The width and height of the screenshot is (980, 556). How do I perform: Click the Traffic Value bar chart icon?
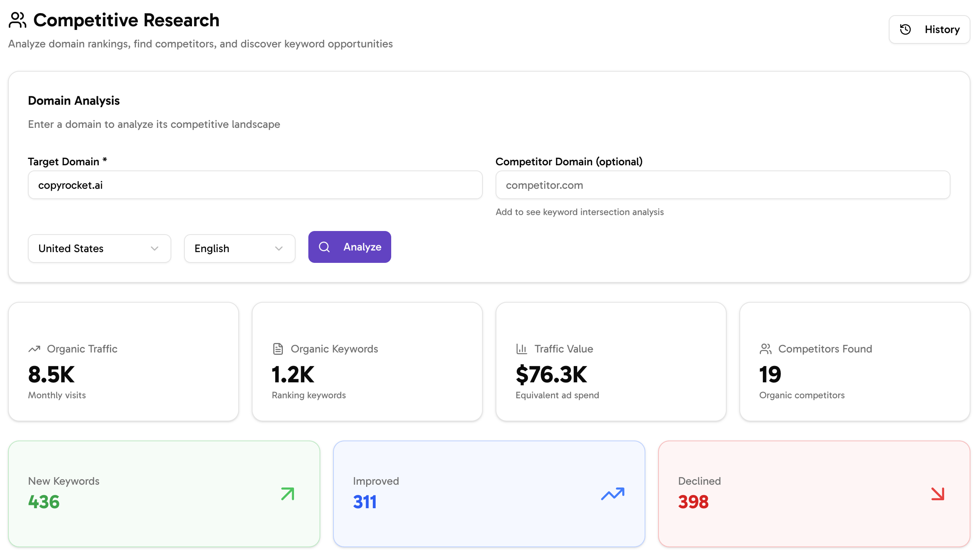tap(521, 348)
